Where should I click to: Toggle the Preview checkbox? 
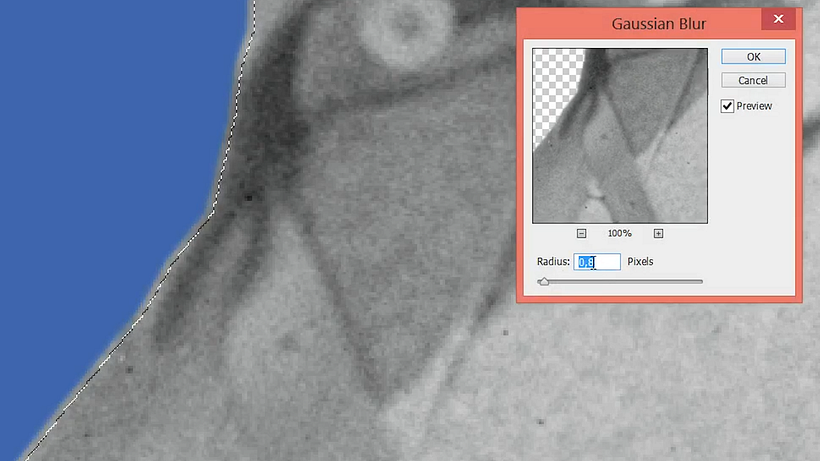click(727, 106)
